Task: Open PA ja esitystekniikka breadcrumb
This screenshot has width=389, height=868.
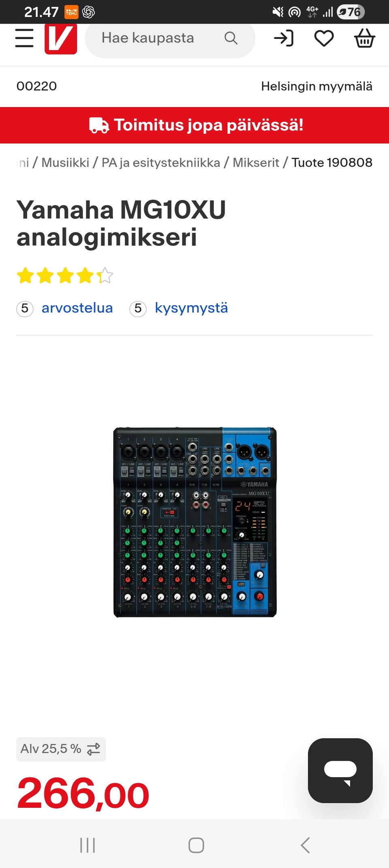Action: point(161,163)
